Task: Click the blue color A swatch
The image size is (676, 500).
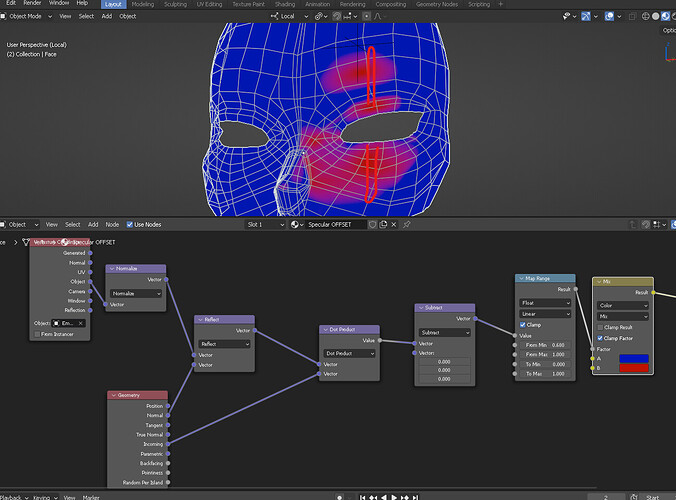Action: 634,359
